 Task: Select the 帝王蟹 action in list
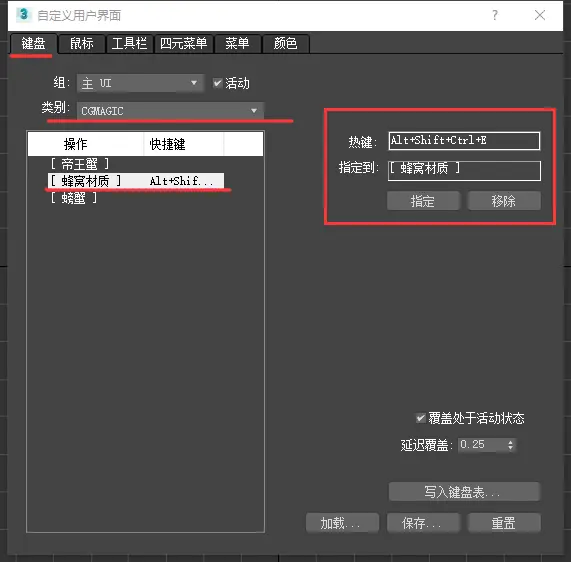(80, 164)
